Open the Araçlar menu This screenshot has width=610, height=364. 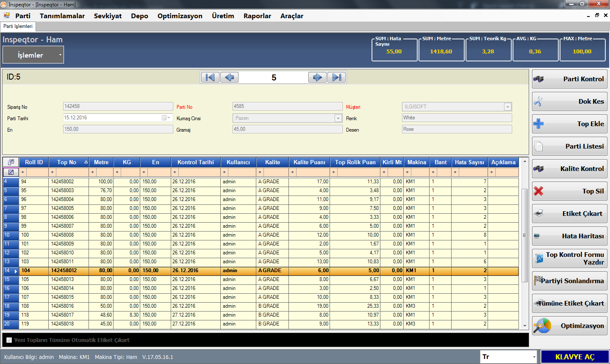(x=292, y=16)
